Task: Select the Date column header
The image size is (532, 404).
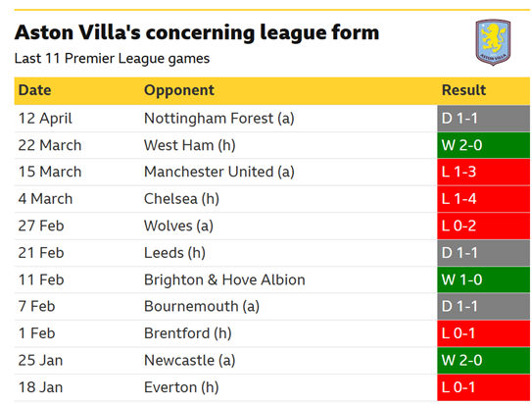Action: [x=34, y=90]
